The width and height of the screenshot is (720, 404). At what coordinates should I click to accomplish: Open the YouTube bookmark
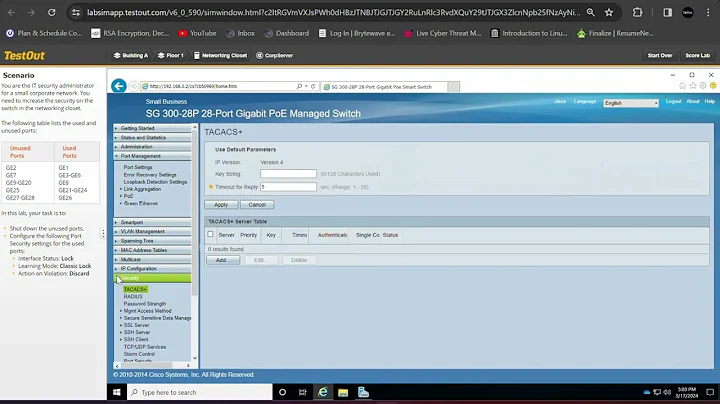click(197, 33)
